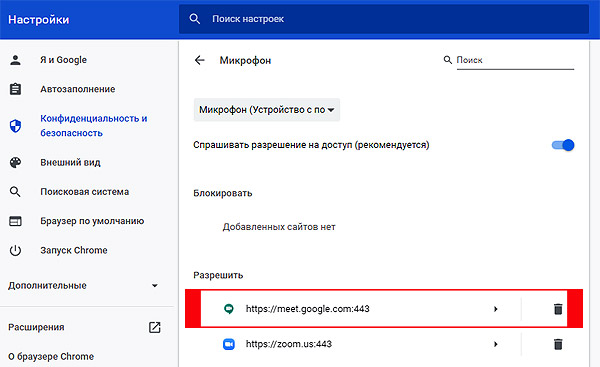Image resolution: width=600 pixels, height=367 pixels.
Task: Open О браузере Chrome page
Action: pyautogui.click(x=51, y=356)
